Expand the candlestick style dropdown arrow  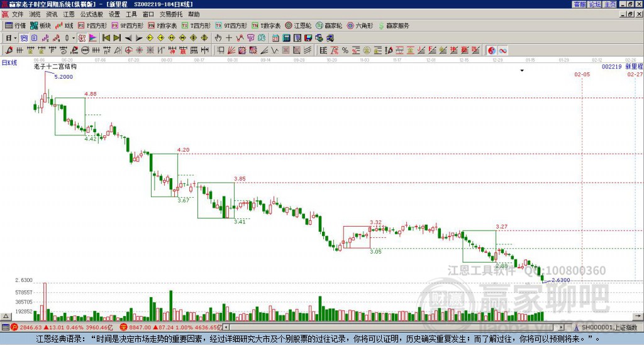point(74,38)
